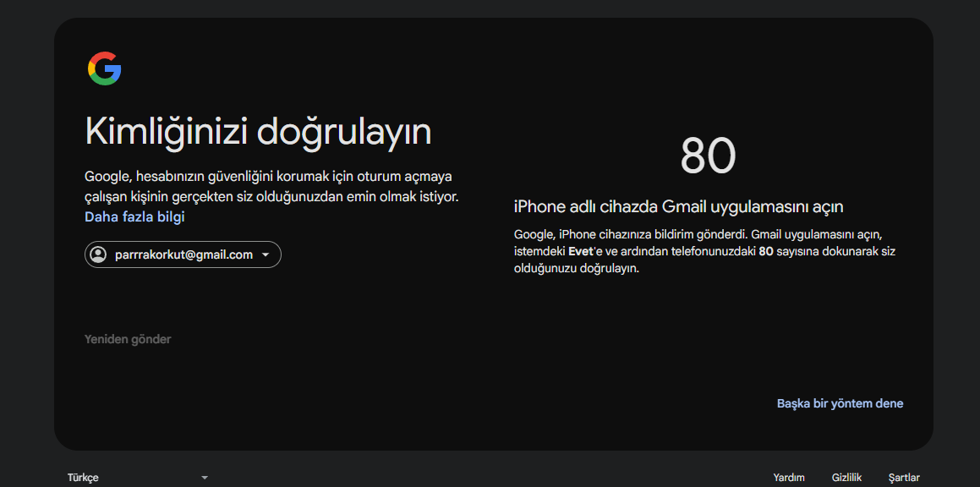
Task: Click Yeniden gönder to resend notification
Action: pyautogui.click(x=129, y=339)
